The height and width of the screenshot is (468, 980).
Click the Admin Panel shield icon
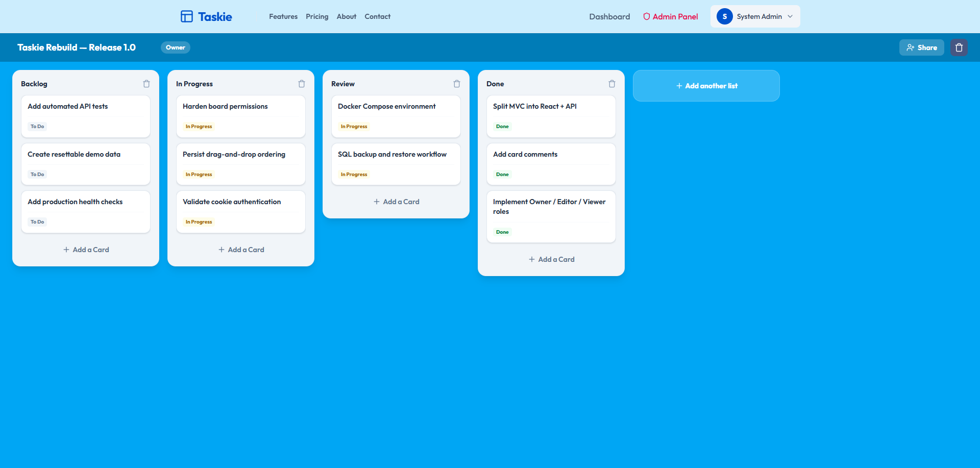click(647, 16)
